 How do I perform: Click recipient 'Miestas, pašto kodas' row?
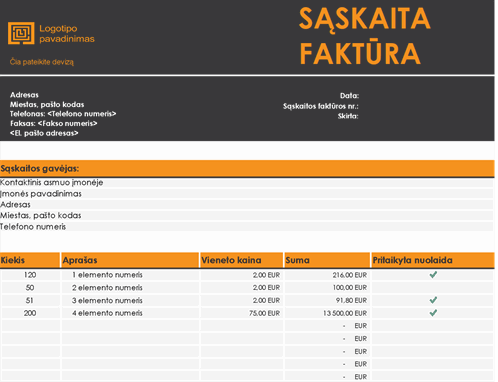246,215
